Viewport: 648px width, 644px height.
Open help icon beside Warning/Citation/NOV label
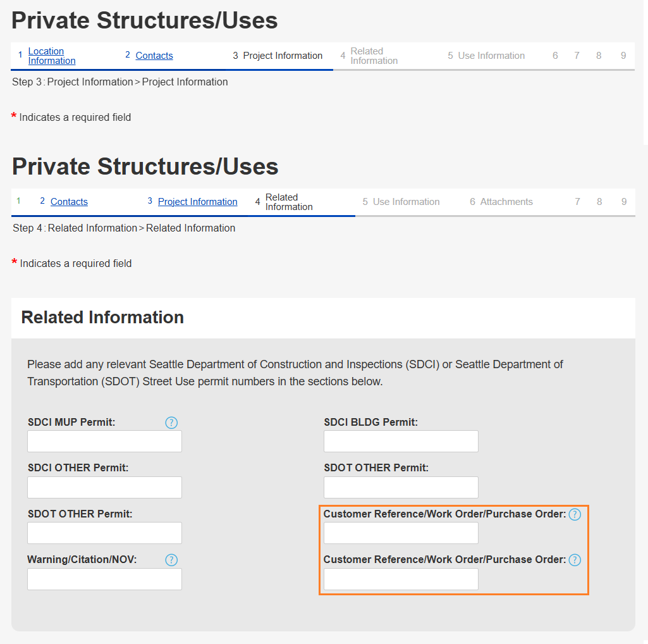click(x=171, y=560)
